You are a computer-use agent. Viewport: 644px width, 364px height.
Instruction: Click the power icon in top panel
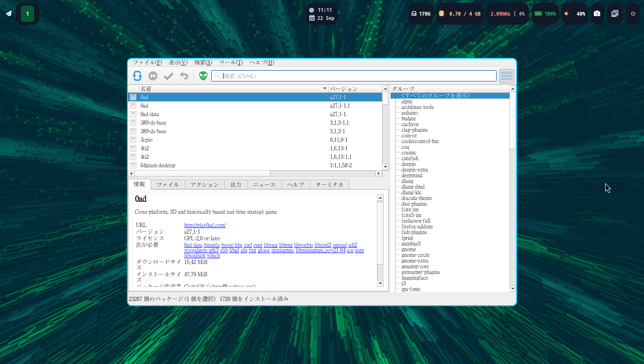tap(633, 14)
